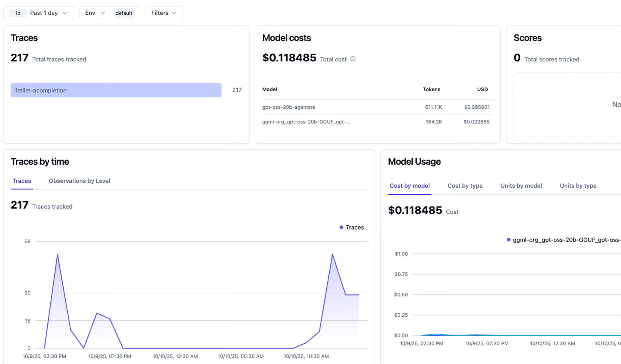
Task: Expand the Env selector chevron
Action: coord(103,13)
